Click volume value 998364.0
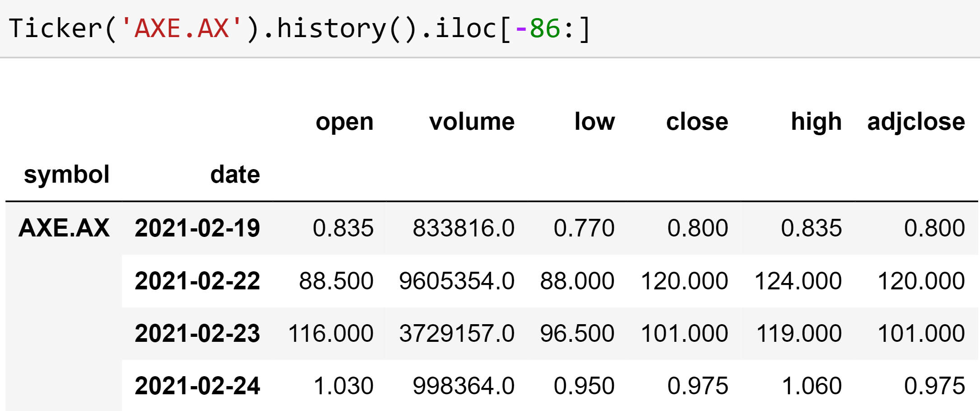The width and height of the screenshot is (980, 411). pyautogui.click(x=464, y=386)
